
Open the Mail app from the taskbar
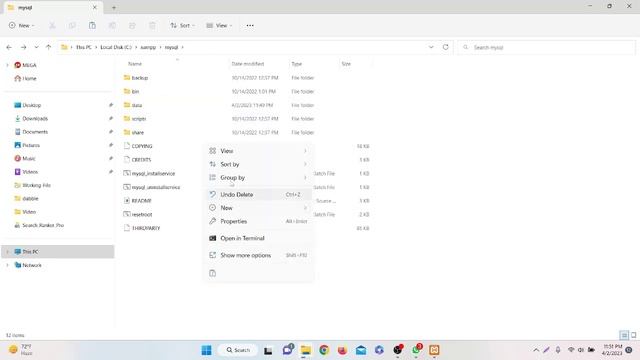361,350
